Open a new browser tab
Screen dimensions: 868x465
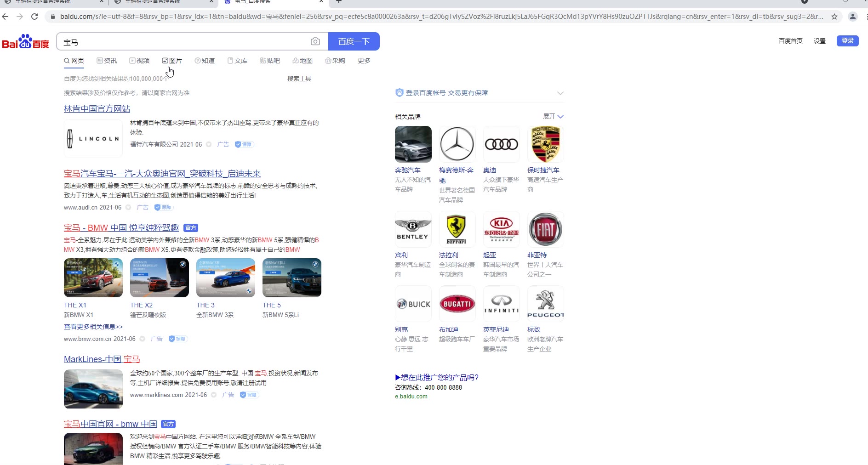click(339, 1)
